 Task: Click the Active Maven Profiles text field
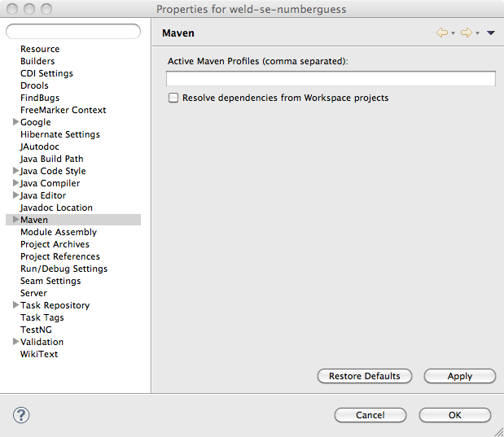pos(331,79)
